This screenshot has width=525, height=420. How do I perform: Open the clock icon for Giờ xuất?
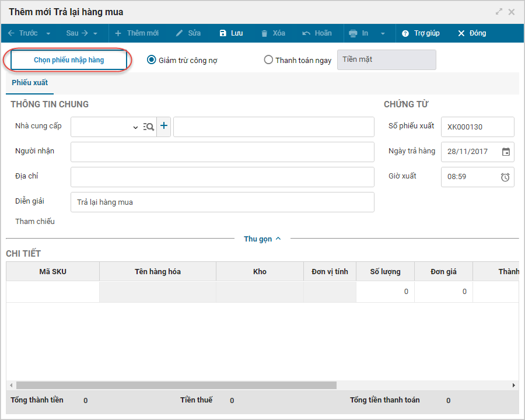505,177
